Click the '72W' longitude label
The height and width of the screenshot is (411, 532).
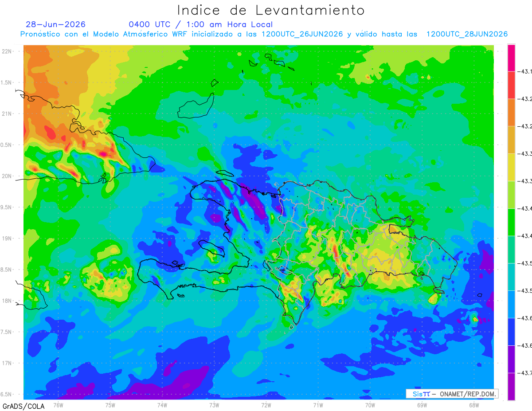point(266,405)
